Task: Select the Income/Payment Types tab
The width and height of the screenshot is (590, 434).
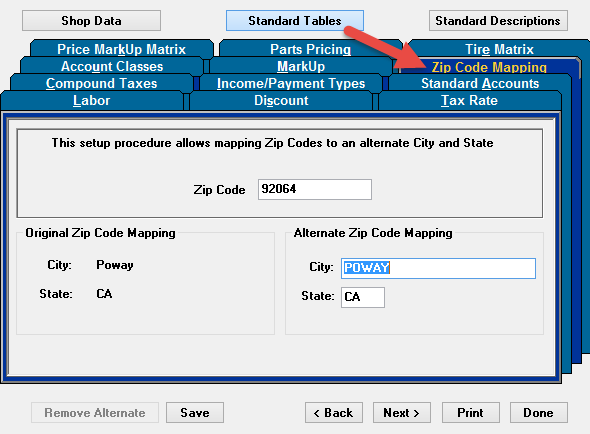Action: [x=291, y=83]
